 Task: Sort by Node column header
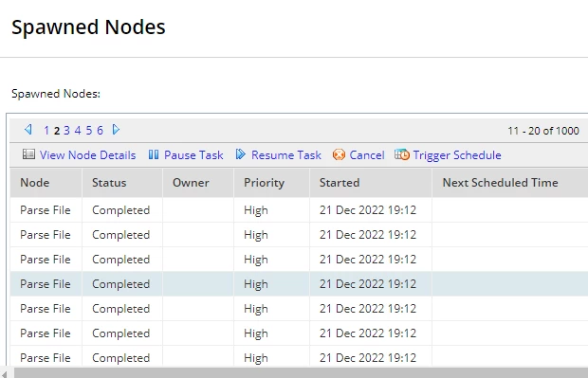[46, 183]
